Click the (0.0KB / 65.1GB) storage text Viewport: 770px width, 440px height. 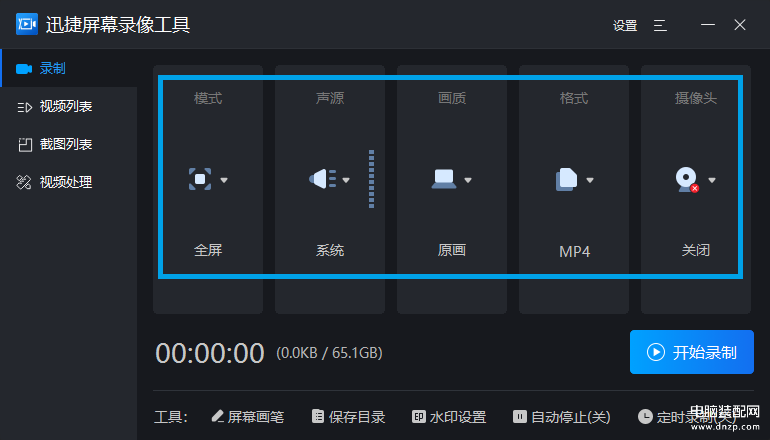[x=329, y=353]
